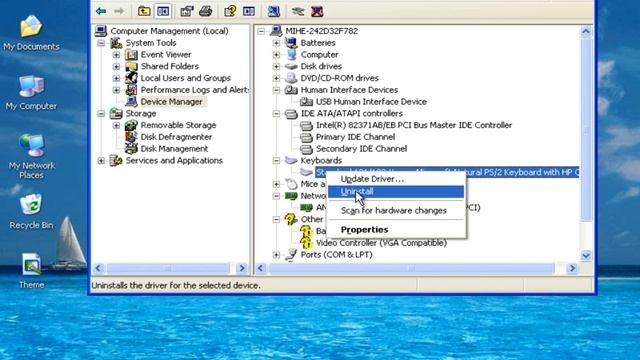Expand the Batteries category

(276, 43)
